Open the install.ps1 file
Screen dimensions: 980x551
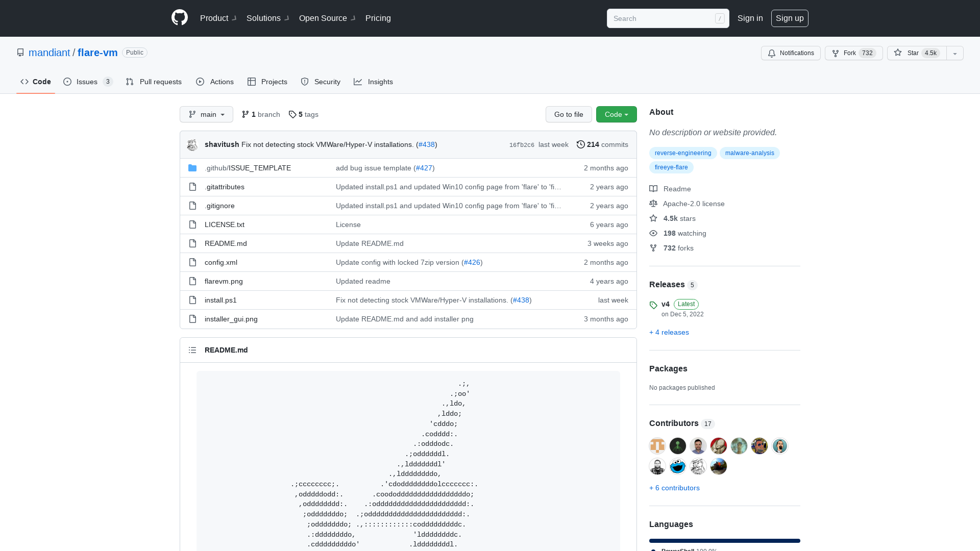click(x=220, y=300)
